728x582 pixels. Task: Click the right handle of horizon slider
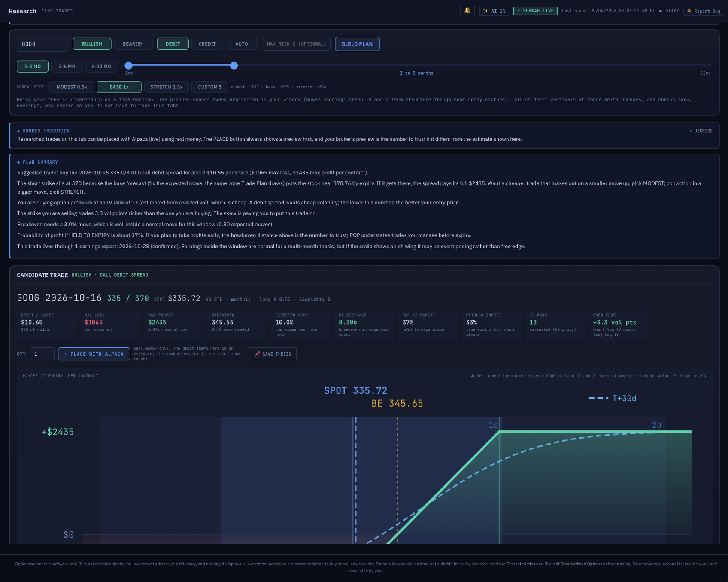click(234, 65)
